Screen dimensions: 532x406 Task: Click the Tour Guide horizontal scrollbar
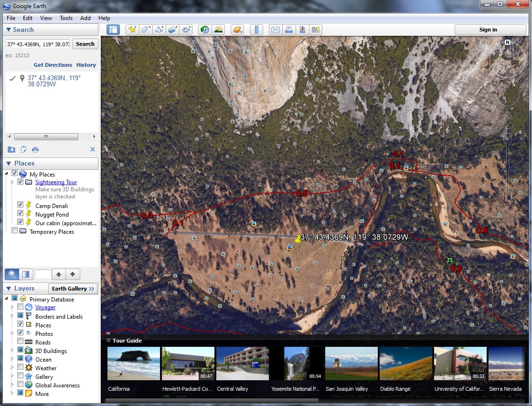[x=212, y=401]
